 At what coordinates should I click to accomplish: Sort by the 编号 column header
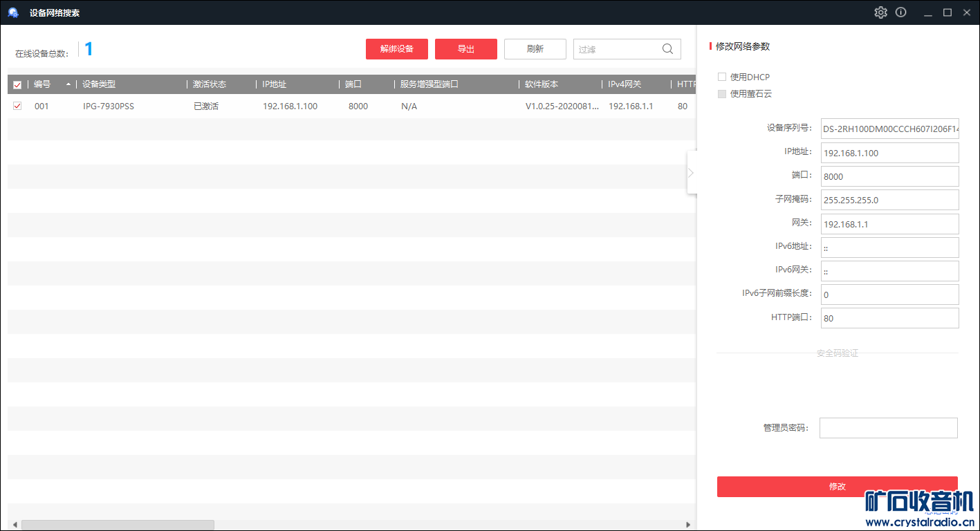coord(42,84)
